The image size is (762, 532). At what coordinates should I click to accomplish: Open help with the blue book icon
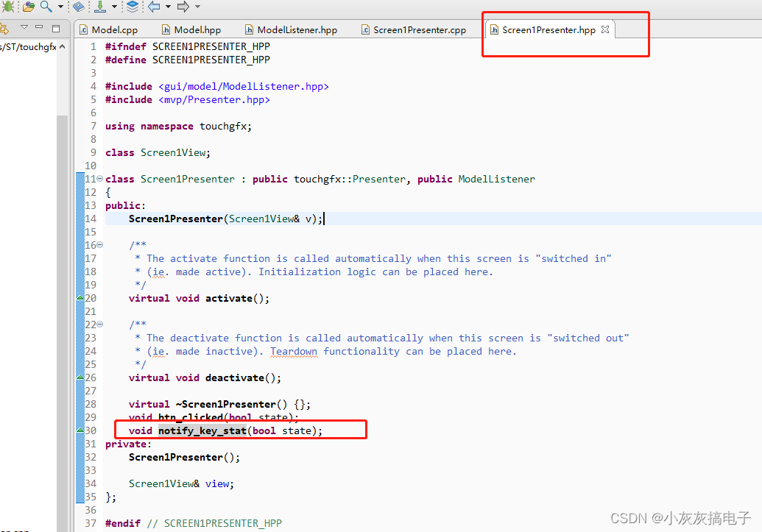pos(79,7)
